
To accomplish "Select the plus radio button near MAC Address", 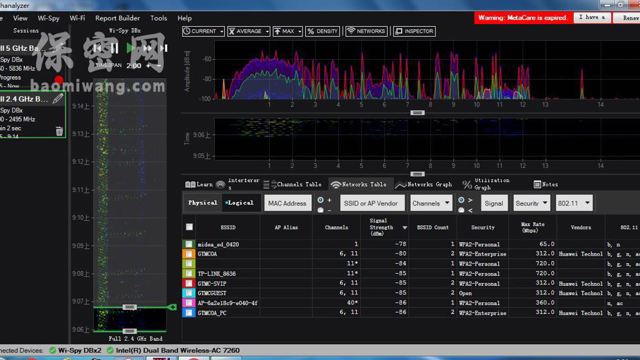I will 321,200.
